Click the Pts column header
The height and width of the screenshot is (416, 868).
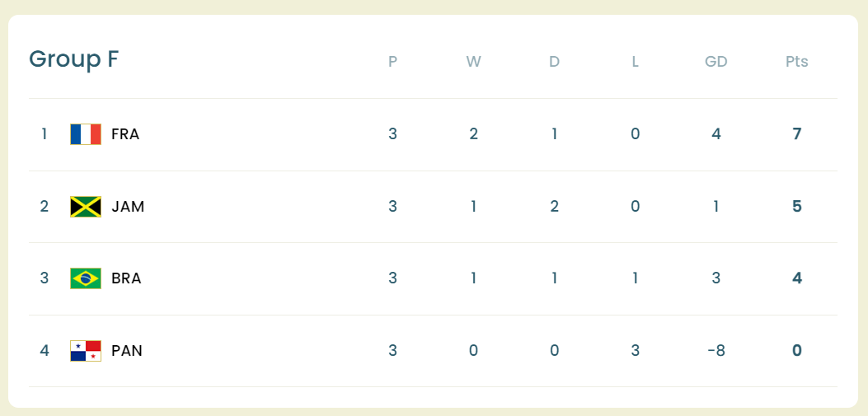click(796, 62)
